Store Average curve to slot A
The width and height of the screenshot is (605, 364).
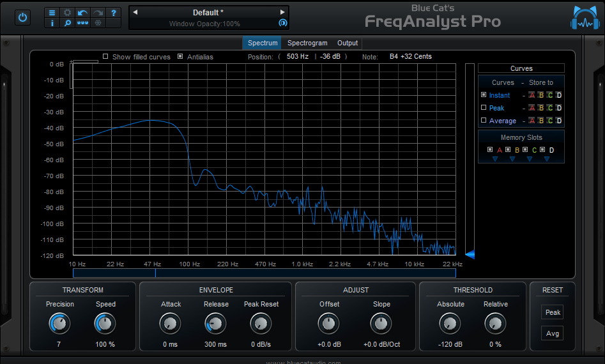(x=532, y=121)
